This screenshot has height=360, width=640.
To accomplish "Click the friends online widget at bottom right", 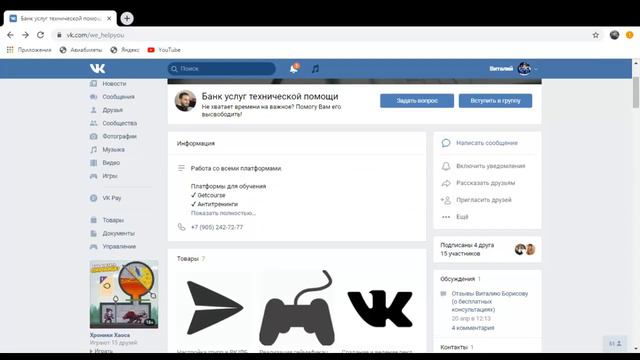I will tap(615, 344).
